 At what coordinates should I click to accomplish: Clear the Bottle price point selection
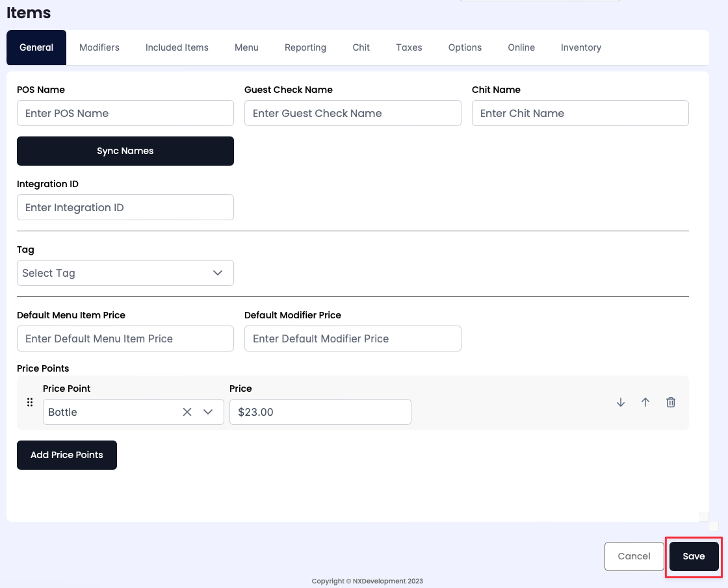point(187,412)
